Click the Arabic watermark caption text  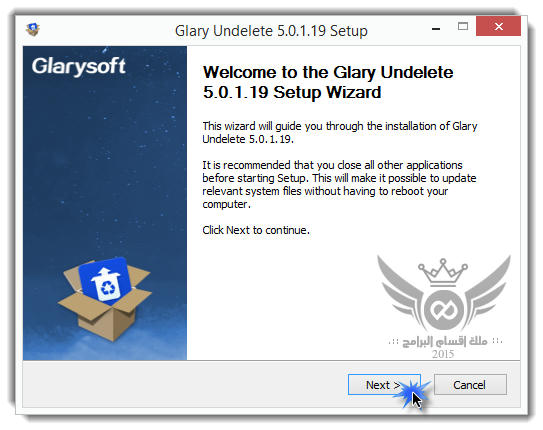point(445,341)
